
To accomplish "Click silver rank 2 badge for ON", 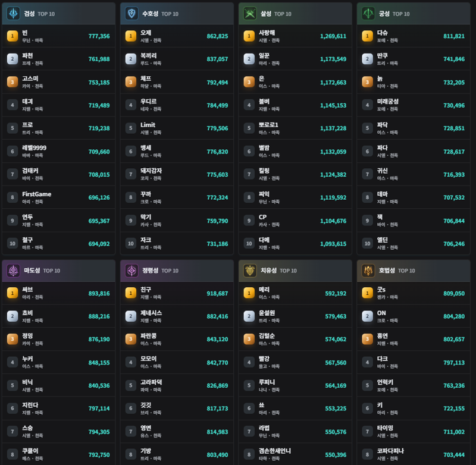I will (x=367, y=316).
